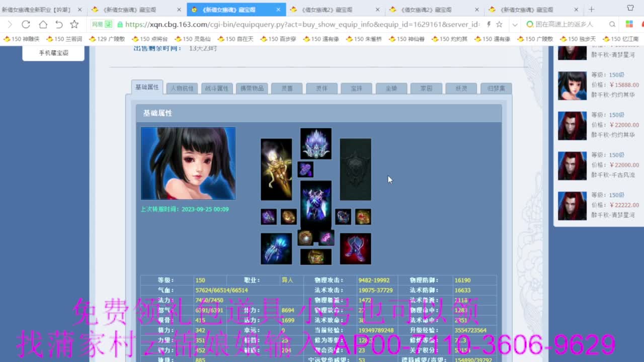Click the golden belt slot at bottom center
Viewport: 644px width, 362px height.
[x=316, y=256]
